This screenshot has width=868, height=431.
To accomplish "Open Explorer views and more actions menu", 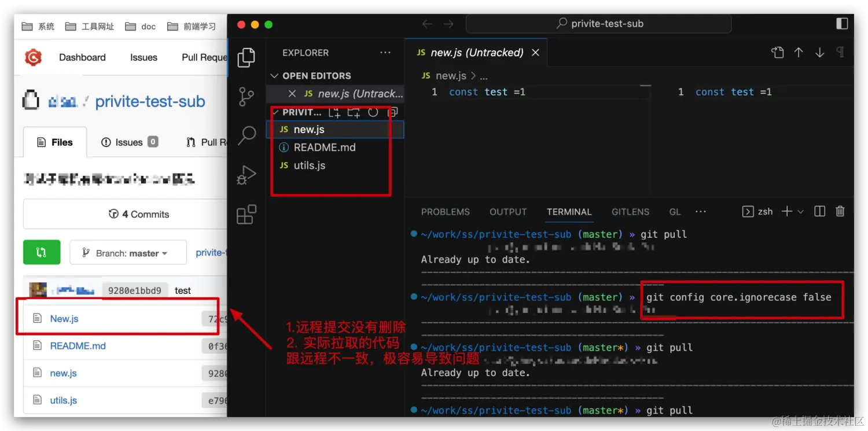I will [385, 53].
